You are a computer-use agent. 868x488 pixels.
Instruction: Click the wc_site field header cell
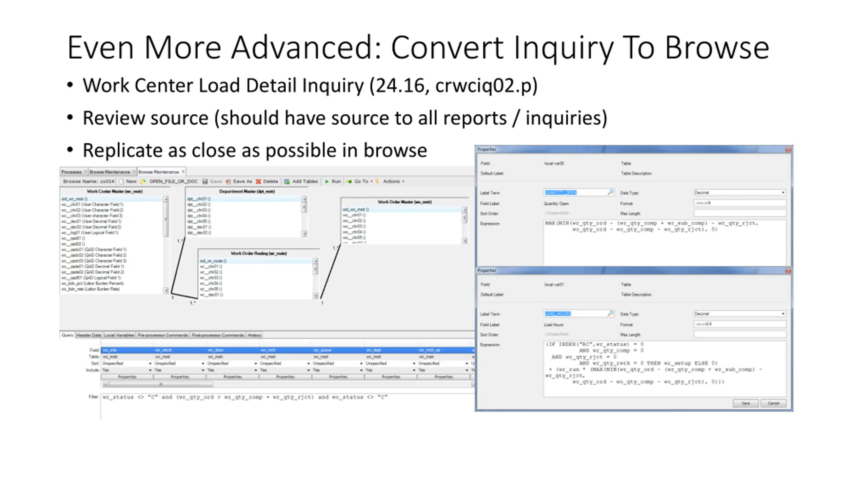(x=127, y=350)
